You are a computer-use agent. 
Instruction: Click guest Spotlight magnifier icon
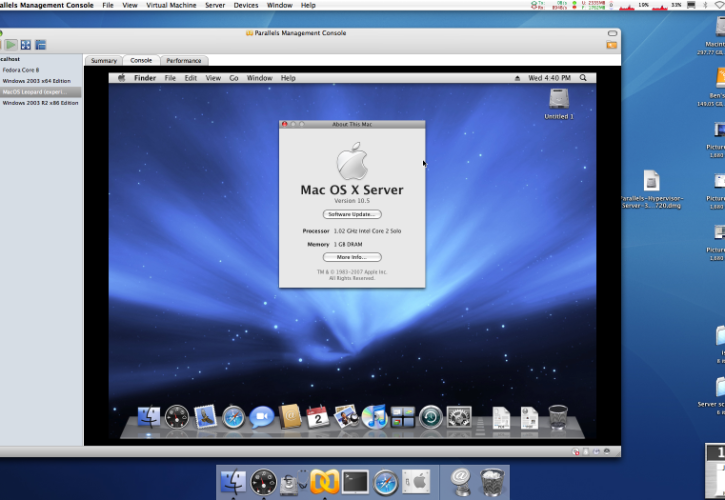coord(583,78)
